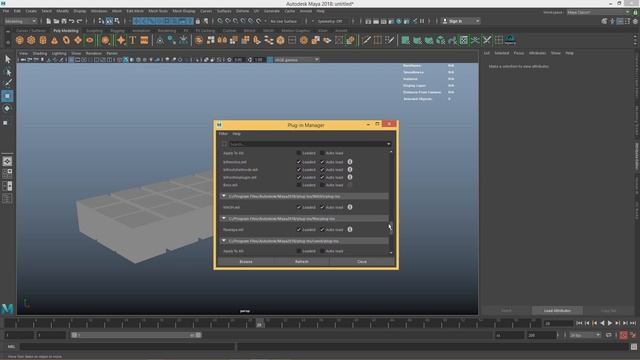Check Auto load for Boss.mll
Image resolution: width=640 pixels, height=360 pixels.
pyautogui.click(x=322, y=185)
